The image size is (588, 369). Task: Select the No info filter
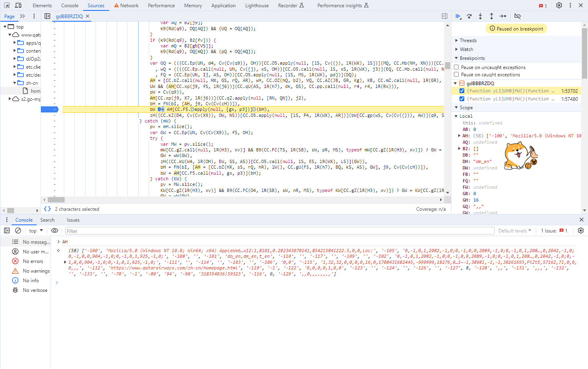(26, 281)
